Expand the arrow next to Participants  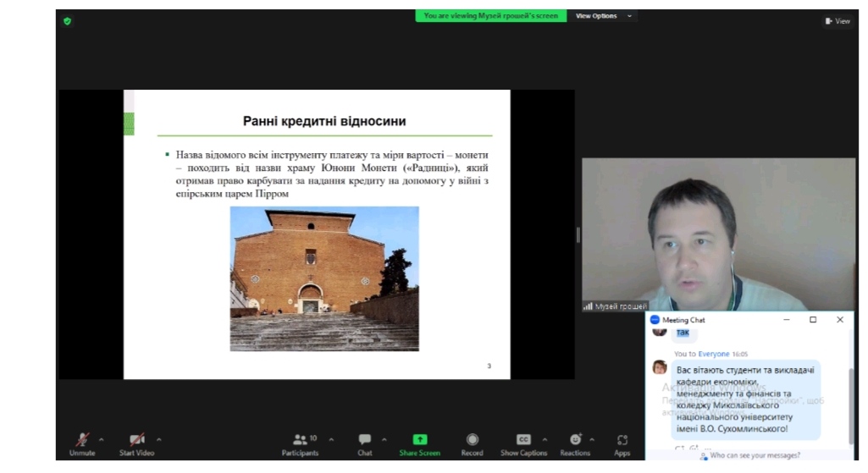[x=331, y=439]
